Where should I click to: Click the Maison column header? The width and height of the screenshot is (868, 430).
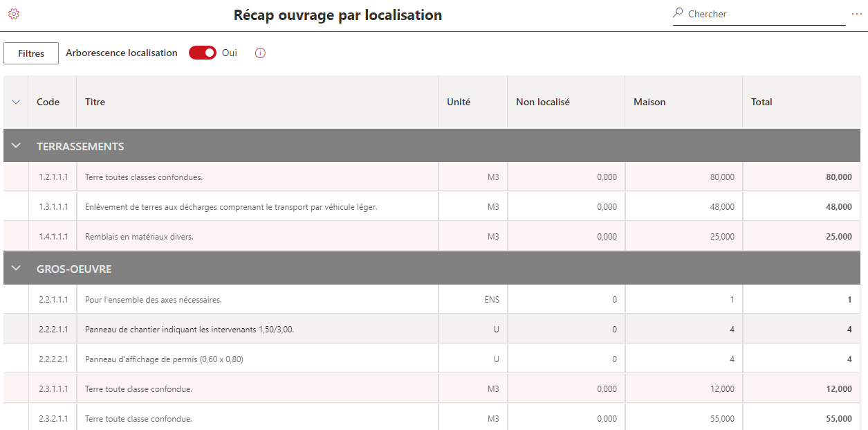click(x=649, y=102)
